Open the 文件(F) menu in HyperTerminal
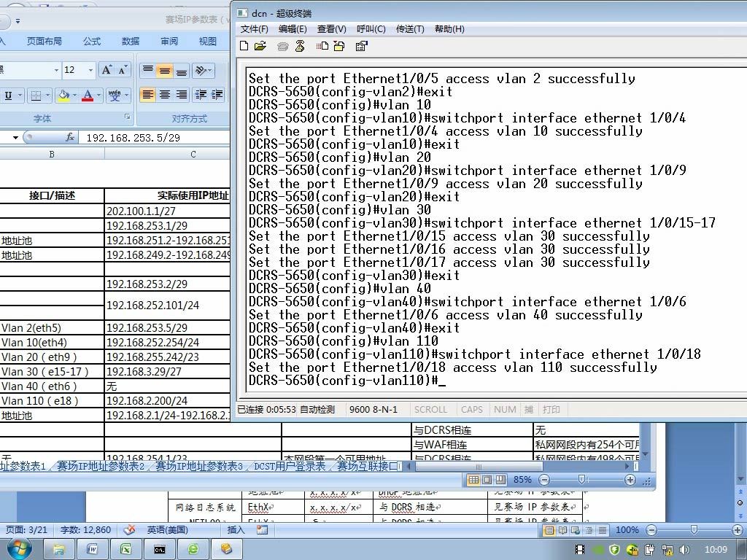747x560 pixels. (x=255, y=29)
